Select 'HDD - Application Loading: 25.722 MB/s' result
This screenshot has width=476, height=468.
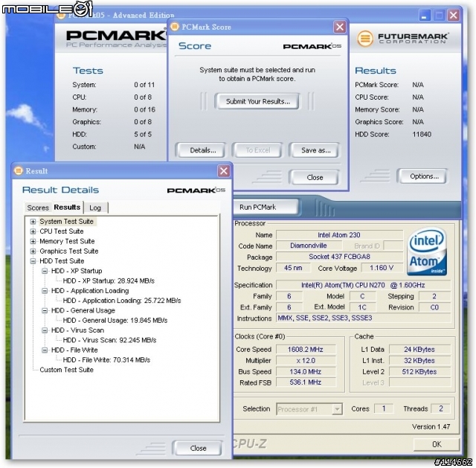click(x=122, y=301)
